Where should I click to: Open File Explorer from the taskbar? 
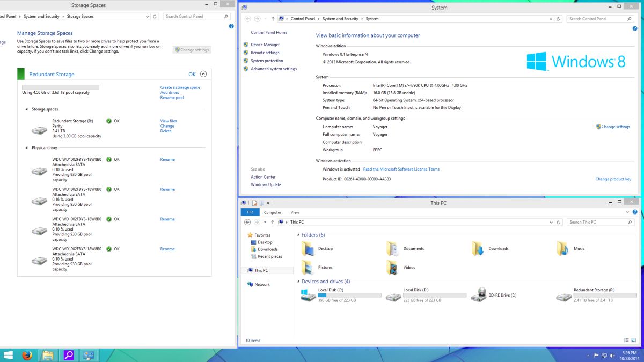click(47, 355)
